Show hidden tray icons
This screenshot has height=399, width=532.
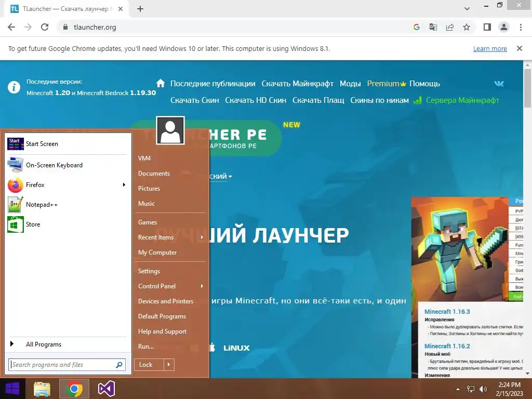[458, 389]
